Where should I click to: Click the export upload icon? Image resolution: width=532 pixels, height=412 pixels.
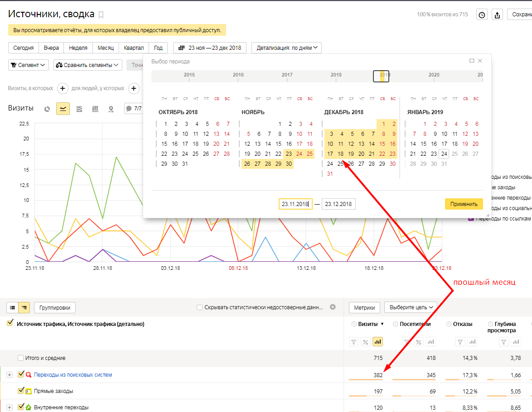pos(498,15)
